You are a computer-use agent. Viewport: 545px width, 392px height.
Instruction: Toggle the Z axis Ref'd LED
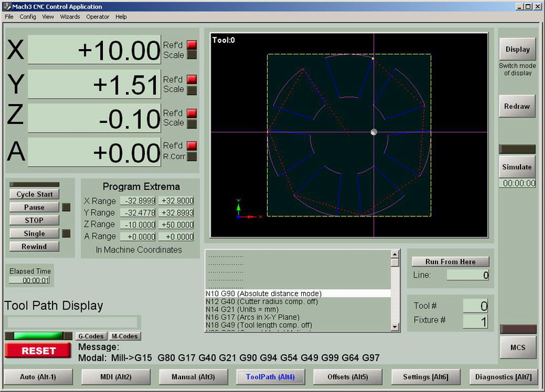pos(192,113)
